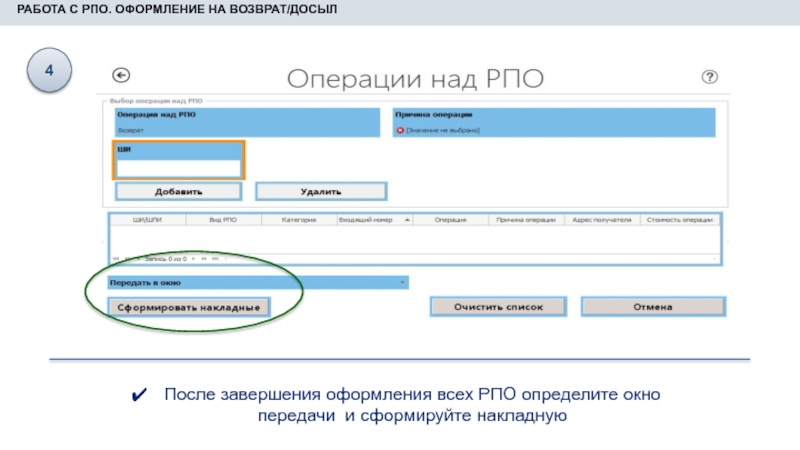Click the Удалить button
The width and height of the screenshot is (800, 450).
tap(321, 192)
